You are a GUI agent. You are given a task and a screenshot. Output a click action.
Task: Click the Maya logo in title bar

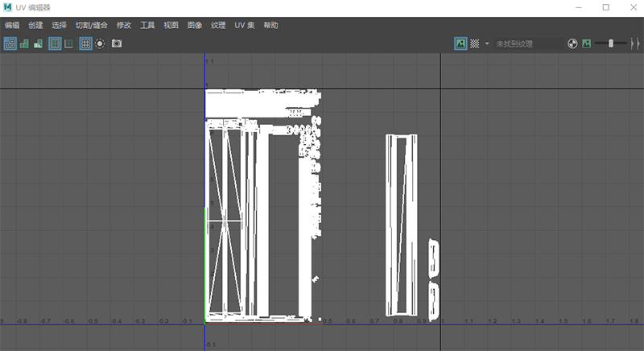[x=7, y=7]
